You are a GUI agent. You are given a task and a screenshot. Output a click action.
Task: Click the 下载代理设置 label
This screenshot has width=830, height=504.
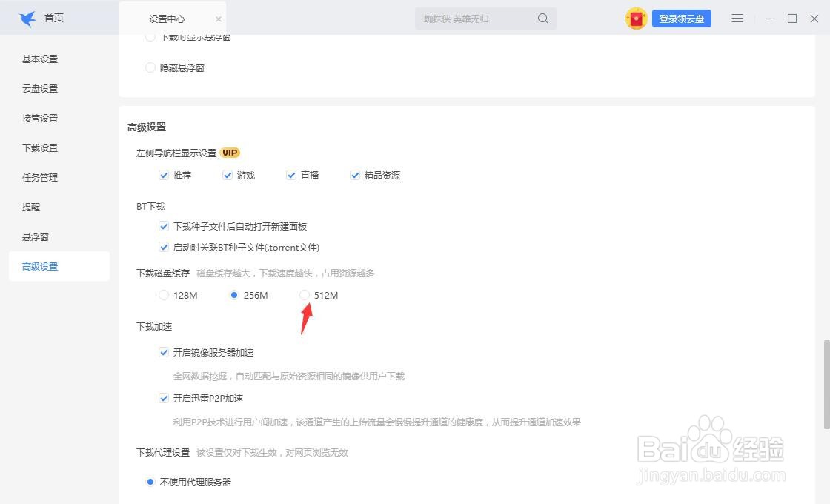pos(163,453)
